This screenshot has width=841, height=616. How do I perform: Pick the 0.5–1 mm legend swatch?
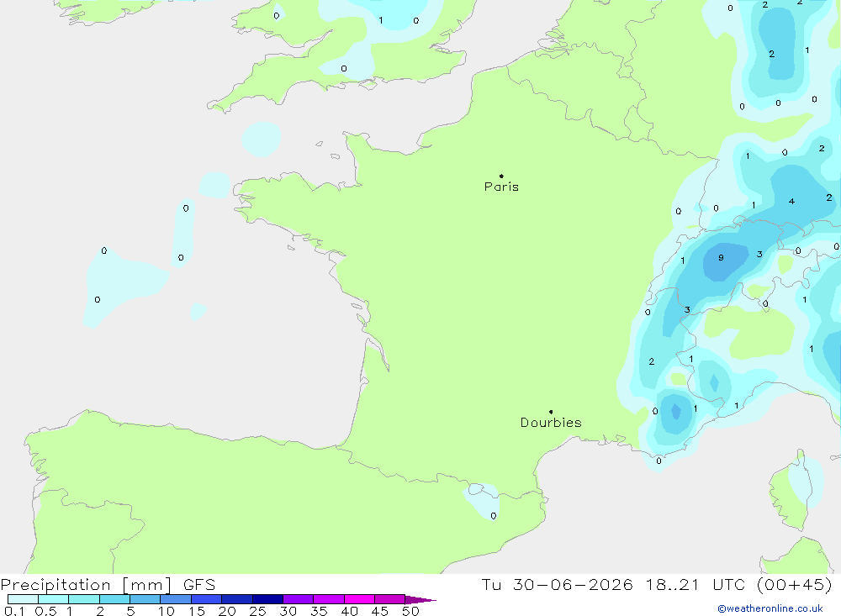(53, 599)
